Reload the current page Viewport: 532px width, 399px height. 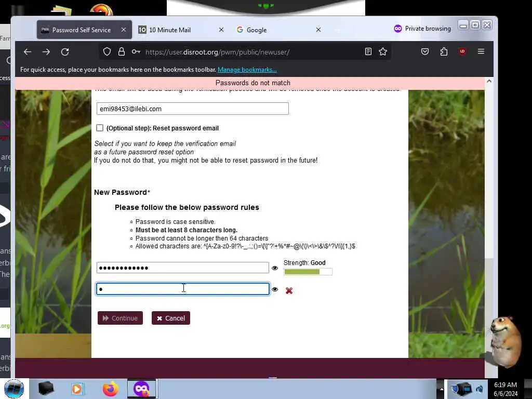tap(65, 52)
